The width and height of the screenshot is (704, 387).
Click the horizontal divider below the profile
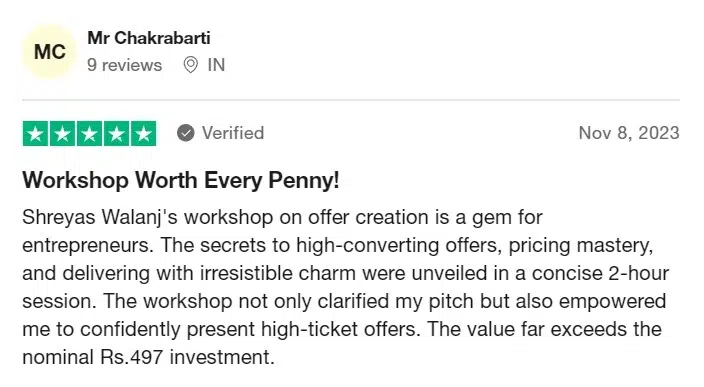(351, 100)
